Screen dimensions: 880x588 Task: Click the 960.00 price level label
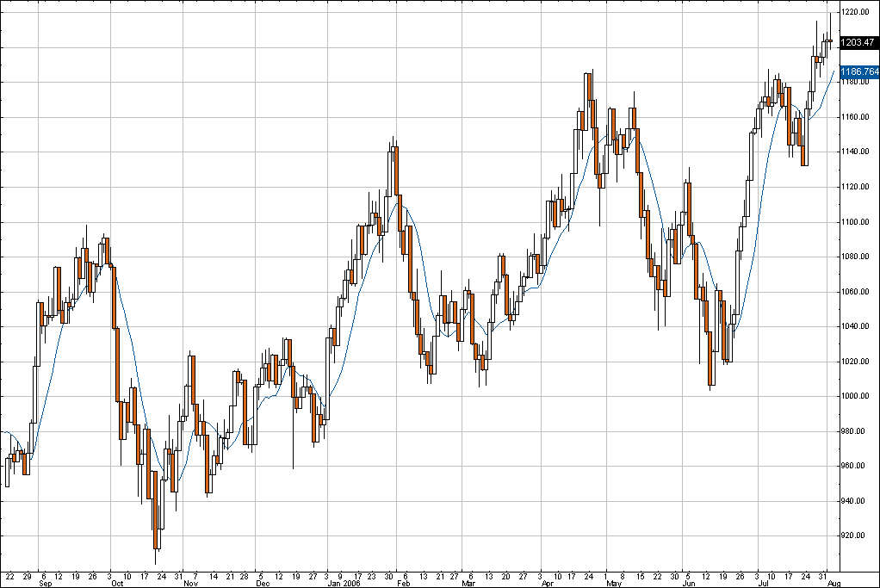[854, 467]
